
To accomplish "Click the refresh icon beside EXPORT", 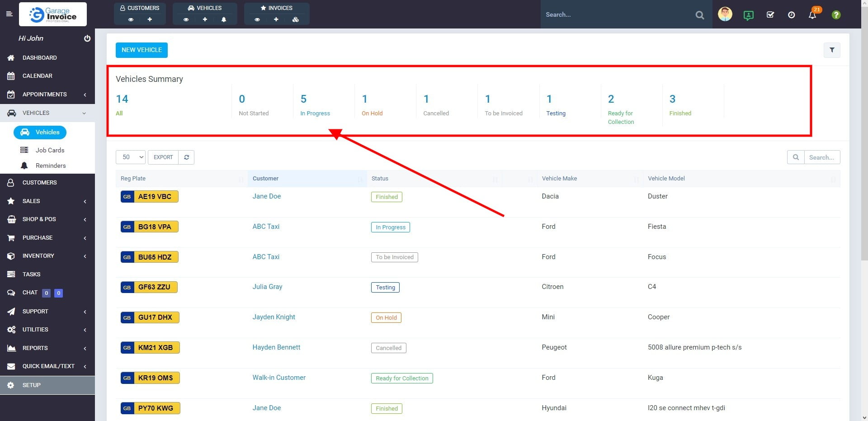I will point(186,157).
